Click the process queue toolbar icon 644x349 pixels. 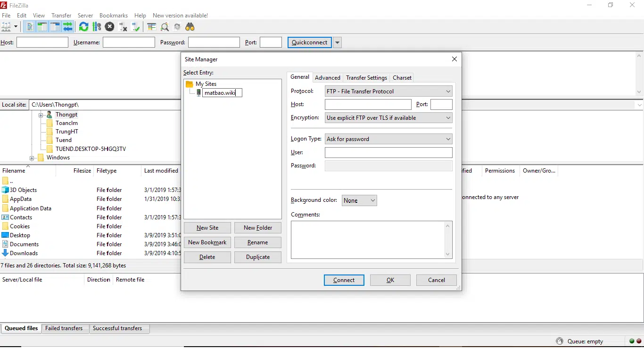click(97, 27)
